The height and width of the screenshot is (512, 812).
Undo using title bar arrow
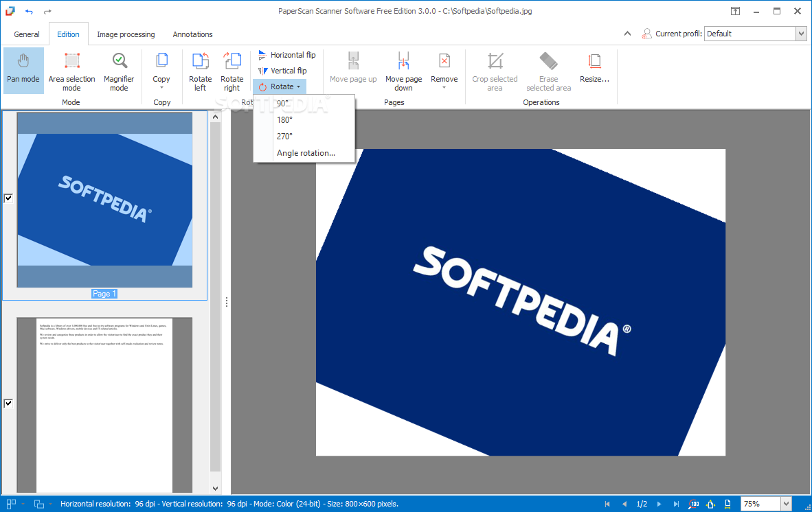click(29, 12)
